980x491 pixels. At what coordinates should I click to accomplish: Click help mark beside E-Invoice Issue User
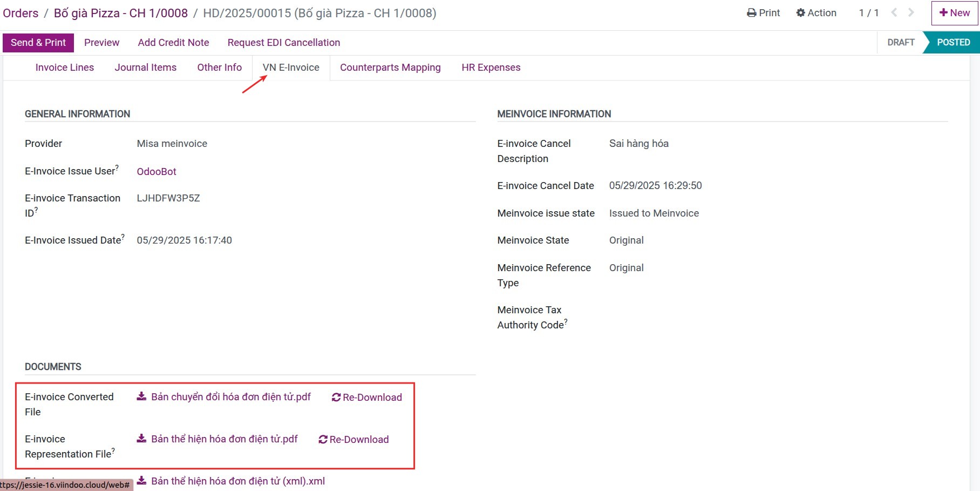point(117,167)
